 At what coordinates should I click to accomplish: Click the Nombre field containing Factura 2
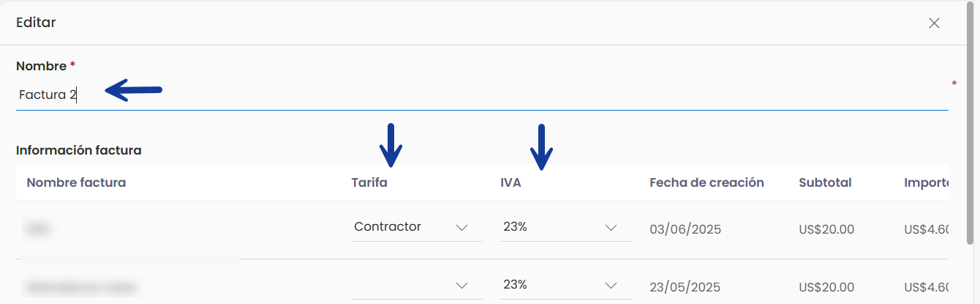pos(482,95)
